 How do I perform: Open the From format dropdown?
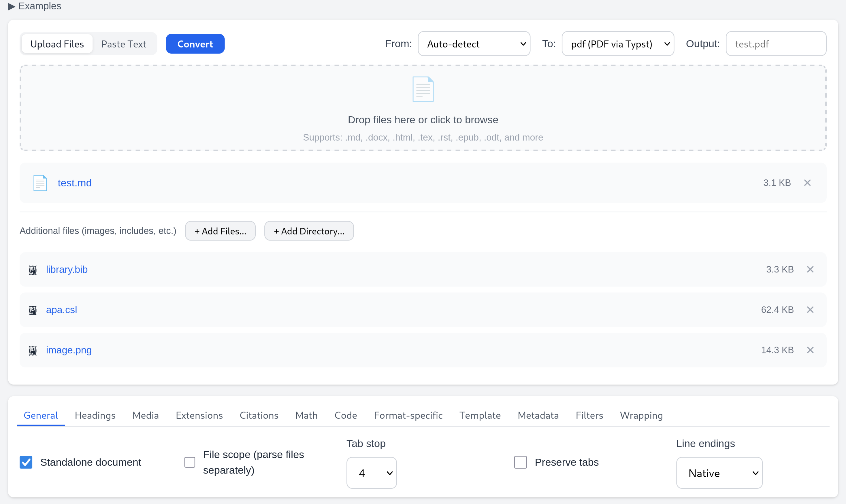(x=474, y=43)
